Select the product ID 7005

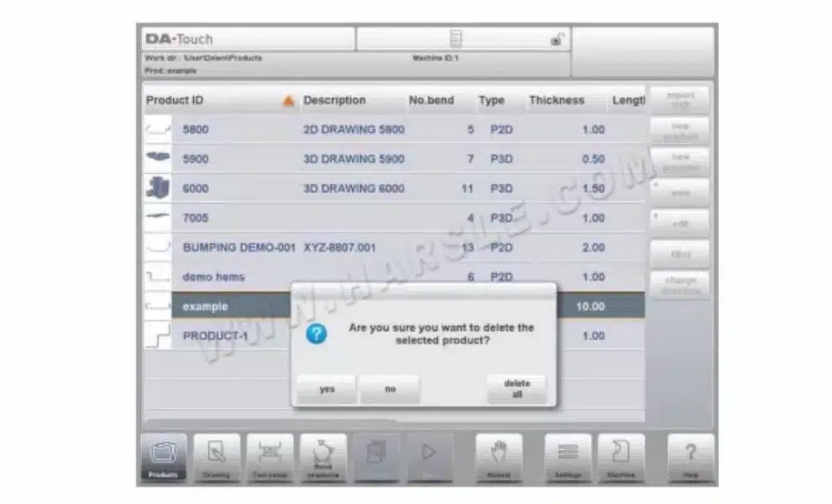(x=196, y=218)
